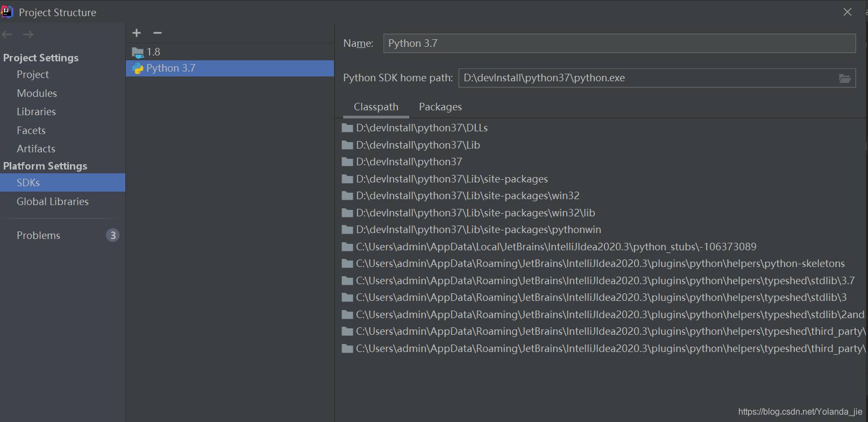Select the 1.8 SDK in the list
Viewport: 868px width, 422px height.
[230, 52]
